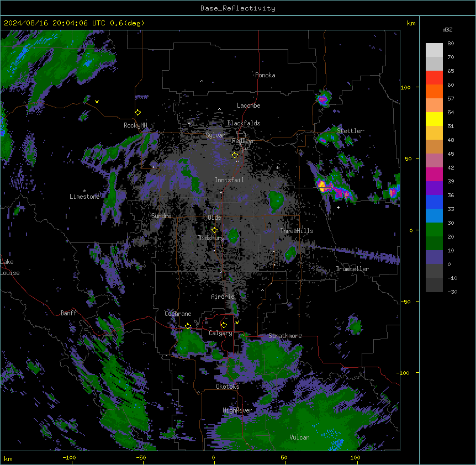The height and width of the screenshot is (465, 476).
Task: Click the Sundre city label
Action: [161, 216]
